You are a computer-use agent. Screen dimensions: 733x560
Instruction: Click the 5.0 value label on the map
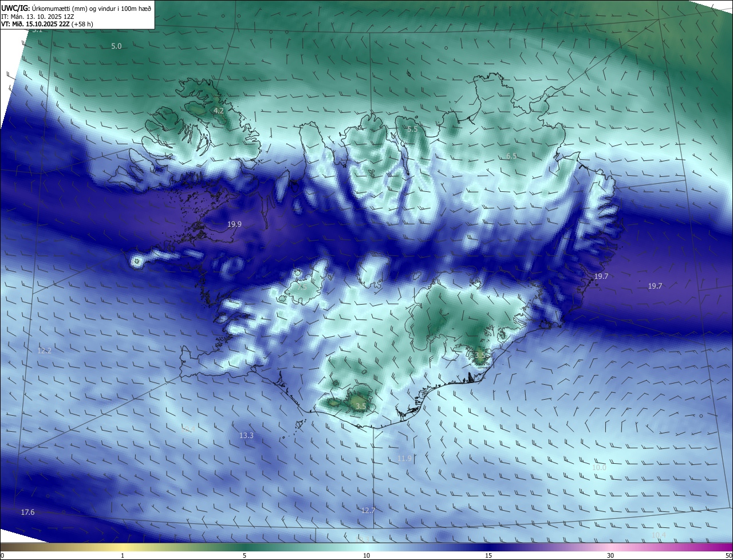coord(116,46)
